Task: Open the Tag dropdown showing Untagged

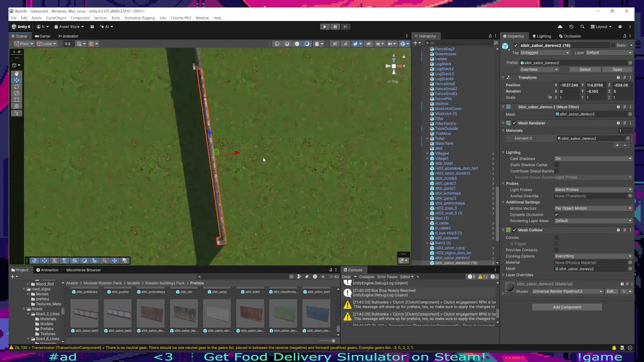Action: click(x=544, y=53)
